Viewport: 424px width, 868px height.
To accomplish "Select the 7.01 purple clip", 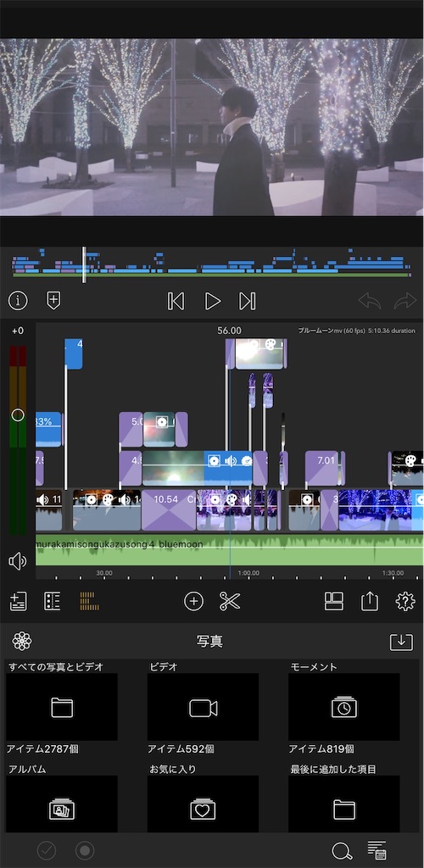I will click(321, 468).
